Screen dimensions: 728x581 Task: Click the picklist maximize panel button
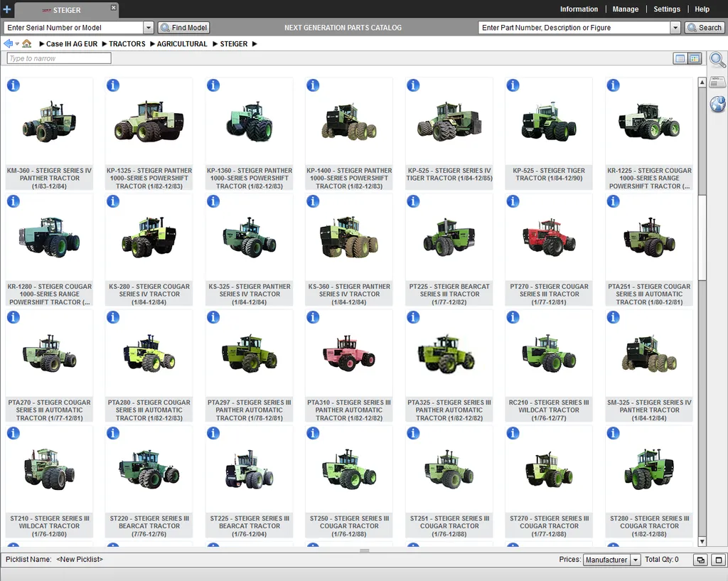tap(719, 560)
